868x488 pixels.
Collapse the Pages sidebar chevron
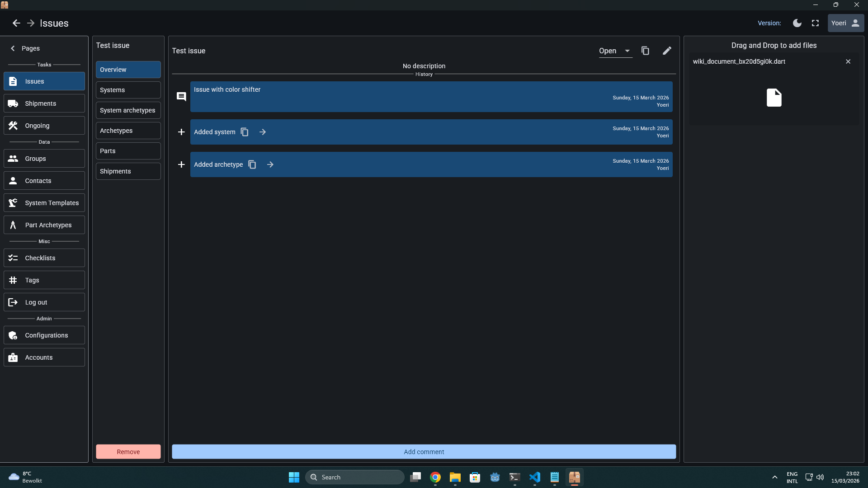[x=13, y=48]
